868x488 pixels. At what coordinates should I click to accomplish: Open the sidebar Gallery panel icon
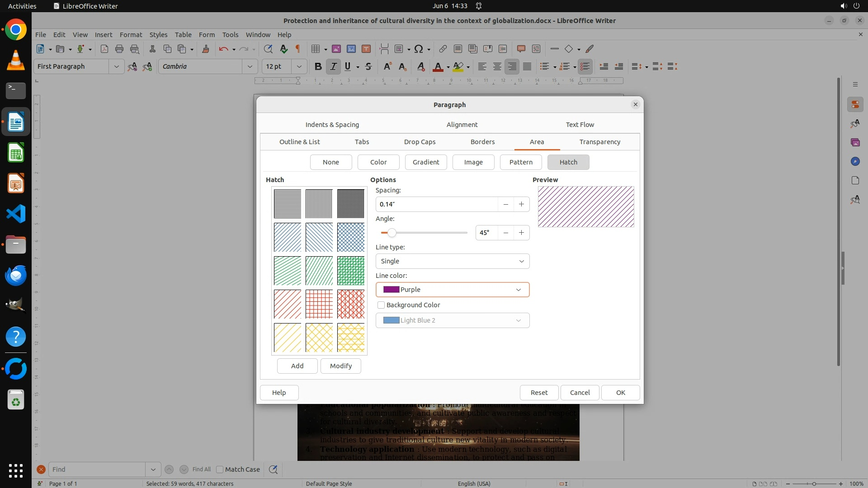(x=855, y=142)
